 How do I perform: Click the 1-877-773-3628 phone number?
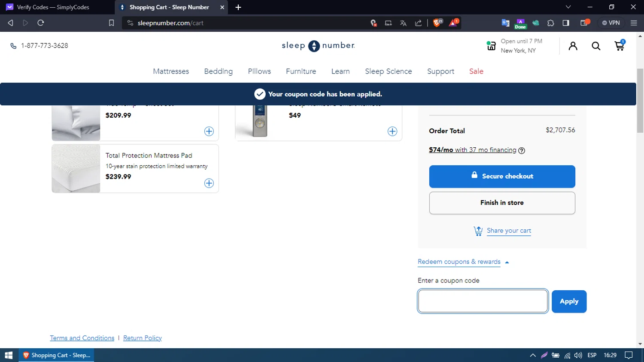[45, 46]
